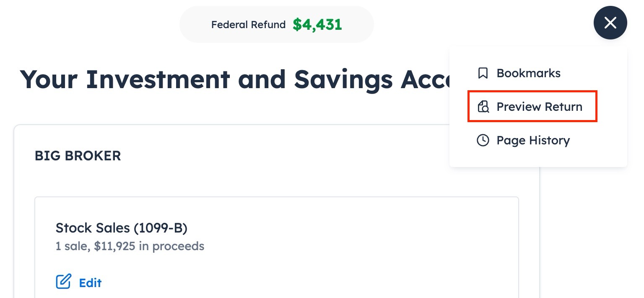Open the Stock Sales (1099-B) entry
This screenshot has width=644, height=298.
[x=122, y=228]
